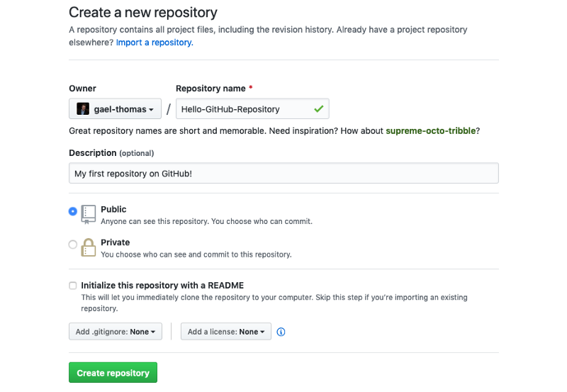Click the license info circle icon
The image size is (567, 392).
281,332
